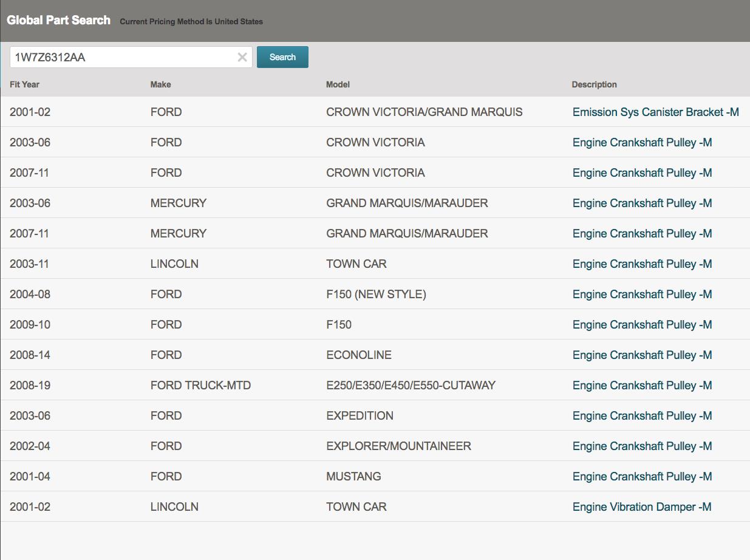Select LINCOLN make in 2003-11 row
Viewport: 750px width, 560px height.
174,264
